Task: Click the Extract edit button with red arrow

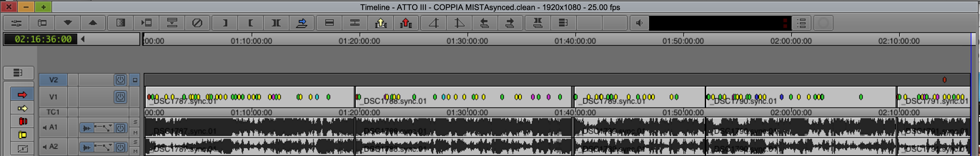Action: [406, 23]
